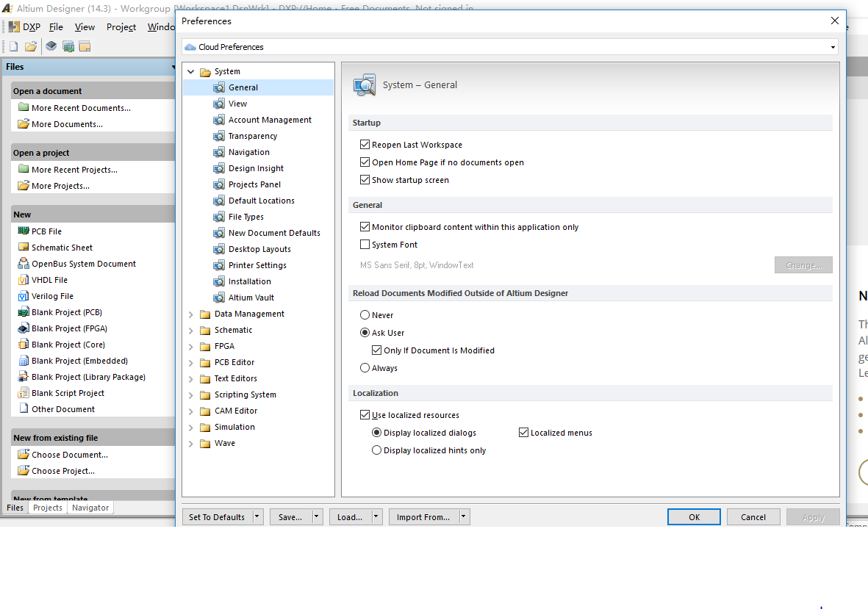Toggle Only If Document Is Modified

point(376,350)
